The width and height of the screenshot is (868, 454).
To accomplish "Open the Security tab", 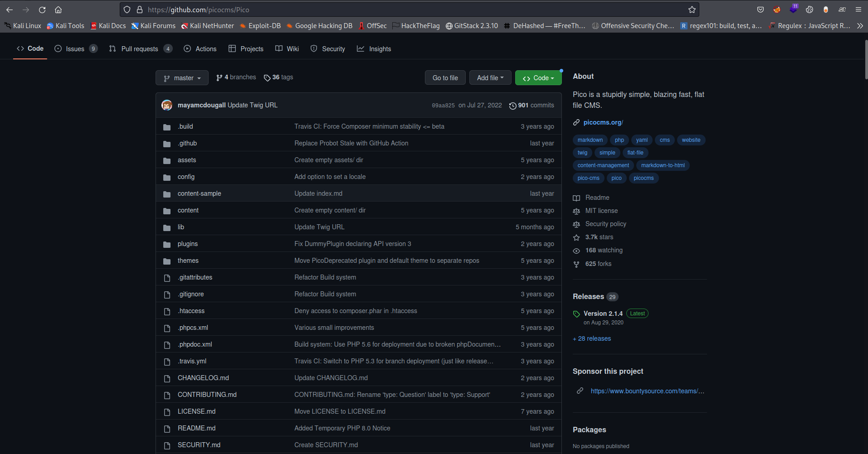I will click(328, 48).
